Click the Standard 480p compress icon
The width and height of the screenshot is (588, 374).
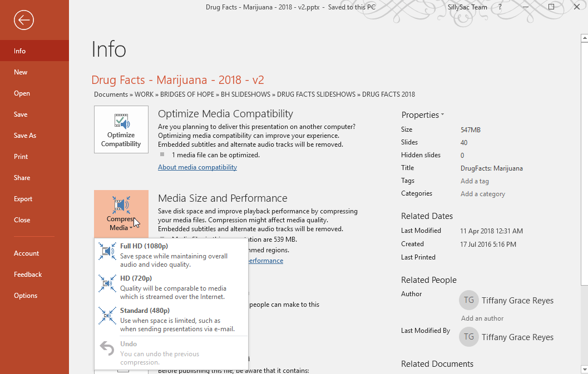(107, 316)
